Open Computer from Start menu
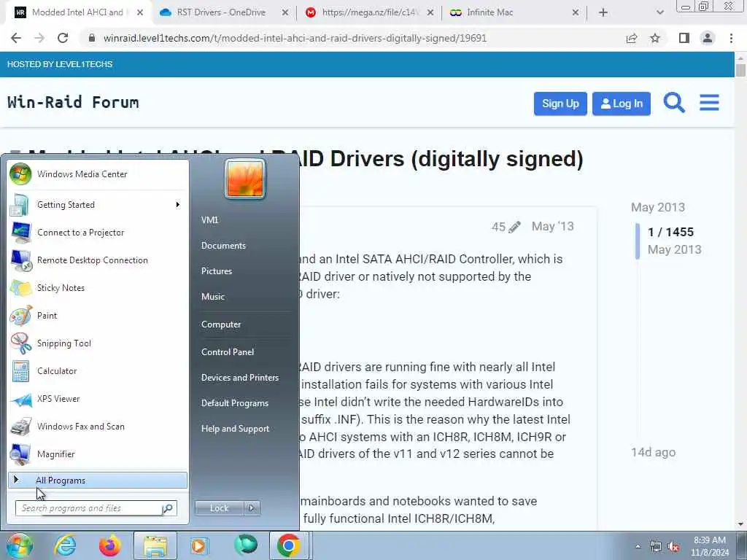The height and width of the screenshot is (560, 747). coord(221,324)
